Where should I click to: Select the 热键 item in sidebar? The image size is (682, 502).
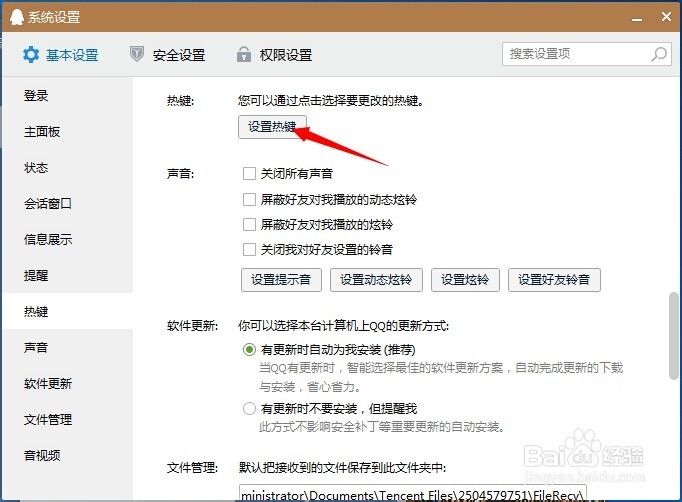[67, 311]
